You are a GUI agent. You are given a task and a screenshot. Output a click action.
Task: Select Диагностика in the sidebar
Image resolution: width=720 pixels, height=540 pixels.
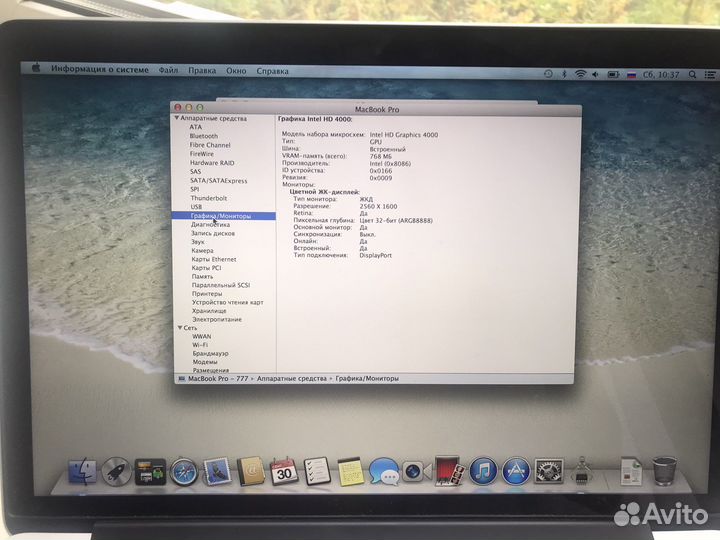click(x=210, y=225)
